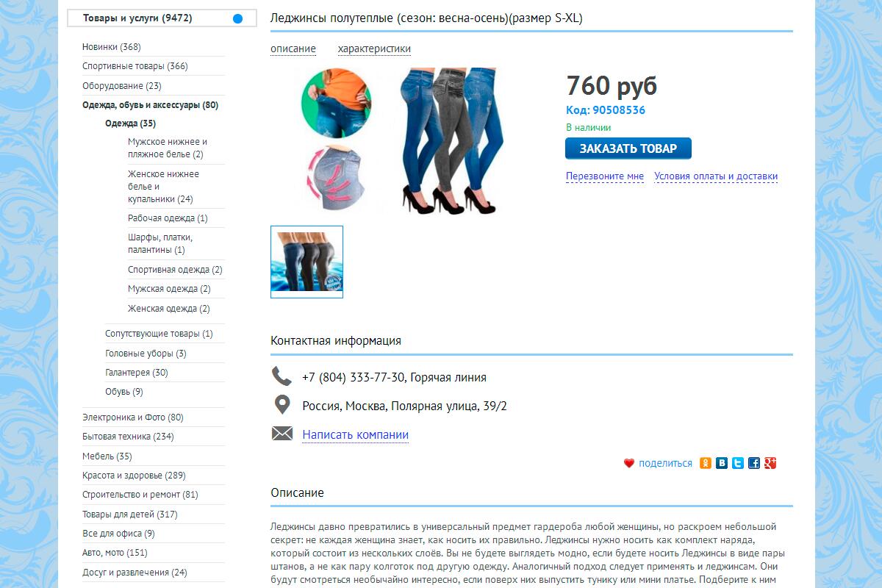This screenshot has width=882, height=588.
Task: Open the Перезвоните мне link
Action: coord(605,176)
